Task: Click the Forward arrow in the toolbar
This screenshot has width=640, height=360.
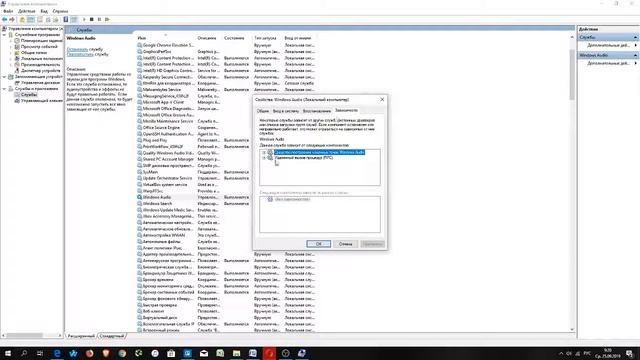Action: coord(12,20)
